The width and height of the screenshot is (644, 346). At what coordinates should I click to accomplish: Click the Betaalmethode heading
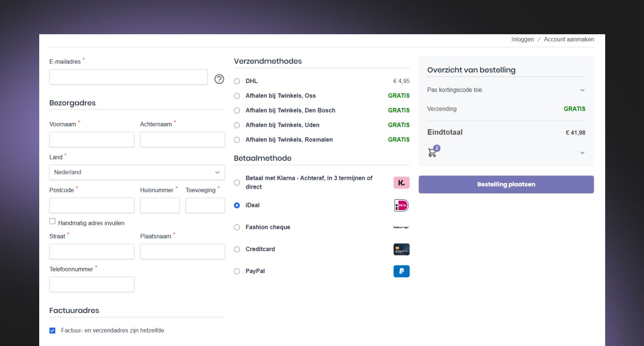[263, 158]
